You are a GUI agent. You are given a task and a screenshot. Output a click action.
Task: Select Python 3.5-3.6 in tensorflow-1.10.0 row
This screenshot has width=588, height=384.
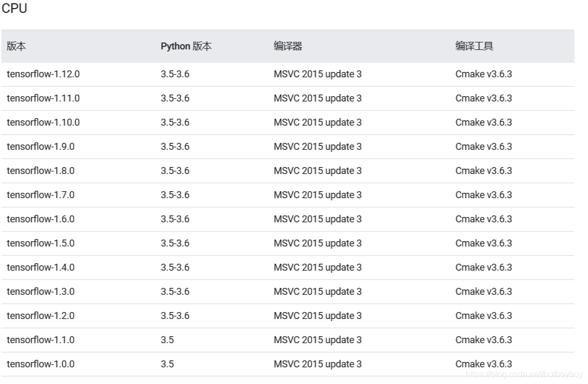(175, 122)
